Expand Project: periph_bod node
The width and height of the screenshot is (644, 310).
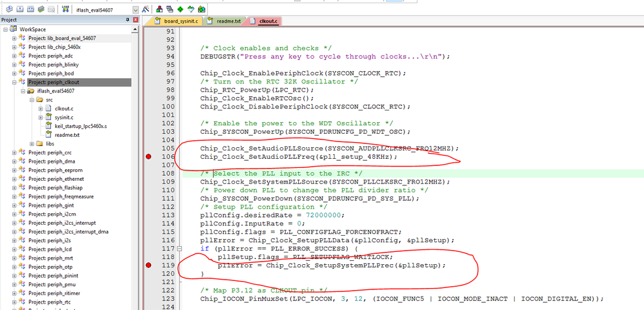pos(14,73)
